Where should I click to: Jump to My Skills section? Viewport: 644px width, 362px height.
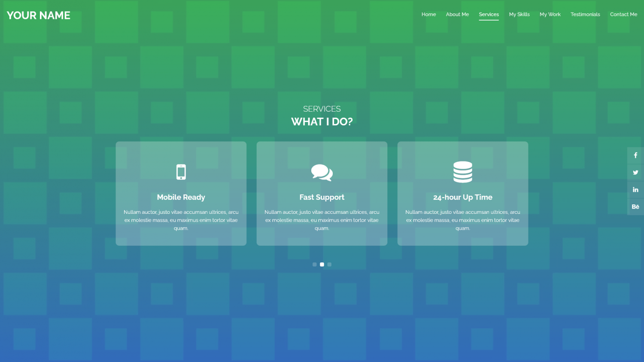tap(519, 15)
